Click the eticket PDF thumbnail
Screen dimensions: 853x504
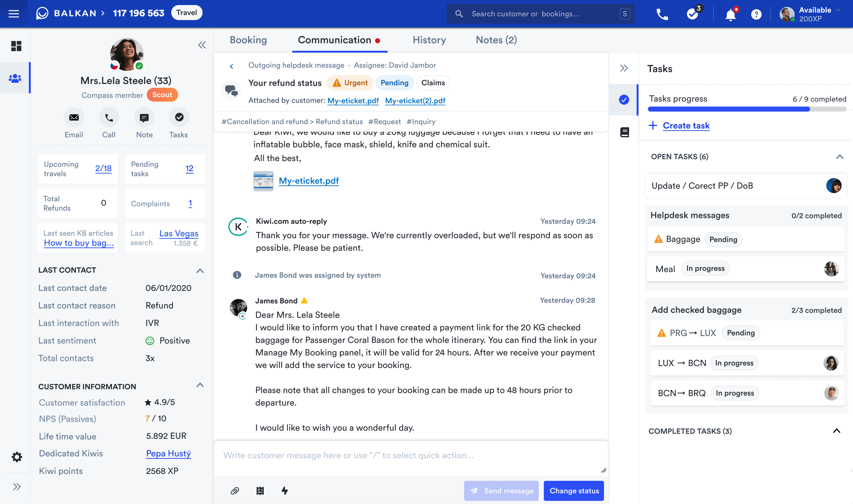(263, 181)
